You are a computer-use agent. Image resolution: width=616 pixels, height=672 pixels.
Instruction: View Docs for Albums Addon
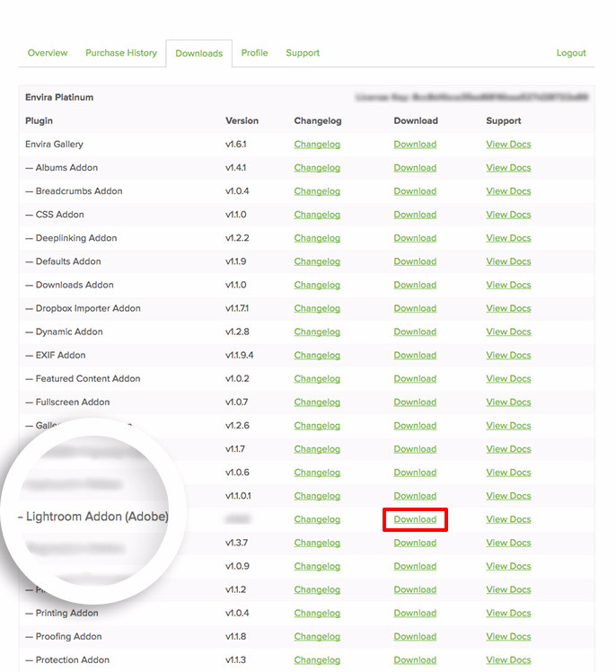(x=508, y=168)
